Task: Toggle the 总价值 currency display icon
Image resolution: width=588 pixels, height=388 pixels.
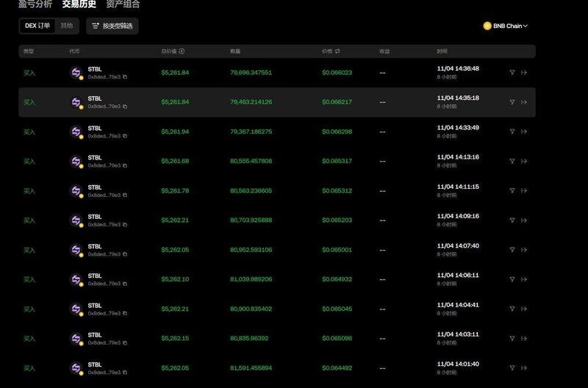Action: [182, 51]
